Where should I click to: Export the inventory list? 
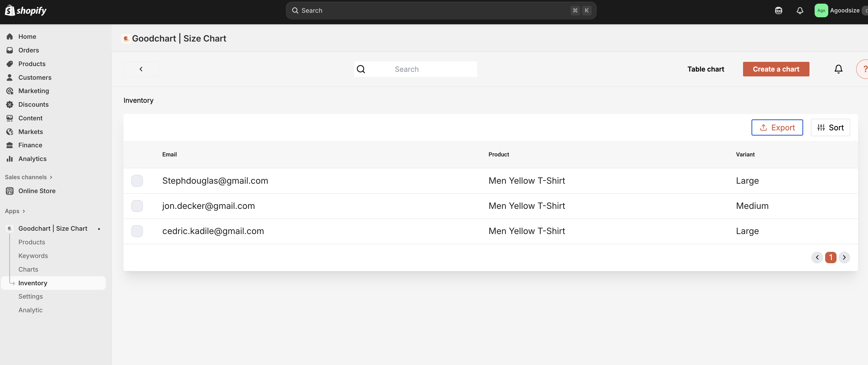(777, 128)
